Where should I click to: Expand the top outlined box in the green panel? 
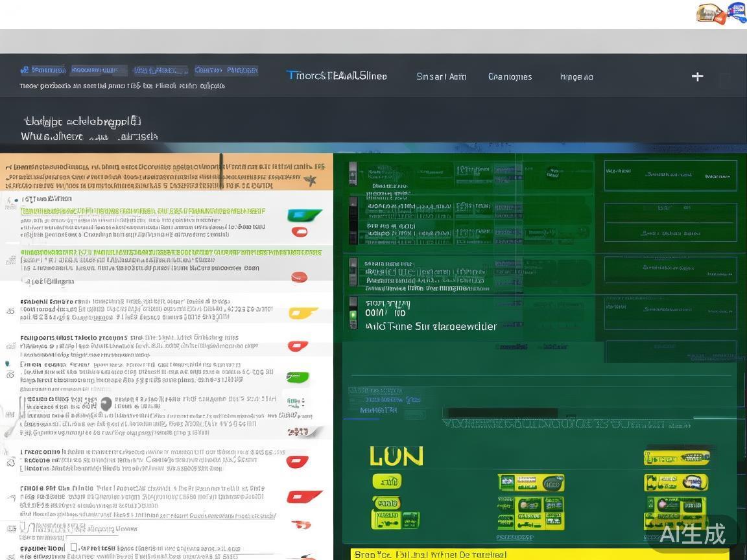(670, 175)
